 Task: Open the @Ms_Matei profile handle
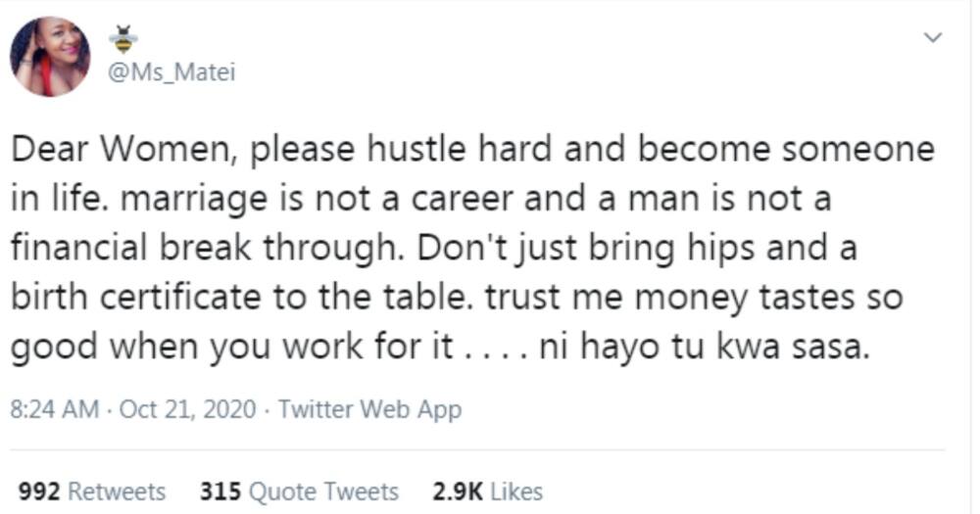[171, 72]
